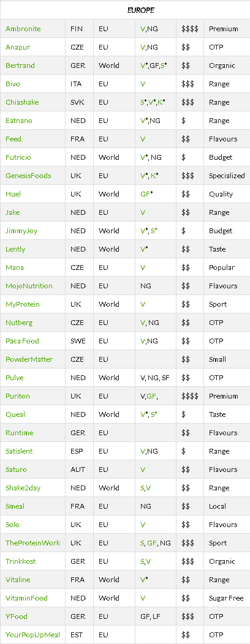Open the MyProtein brand link
Viewport: 250px width, 644px height.
(23, 304)
